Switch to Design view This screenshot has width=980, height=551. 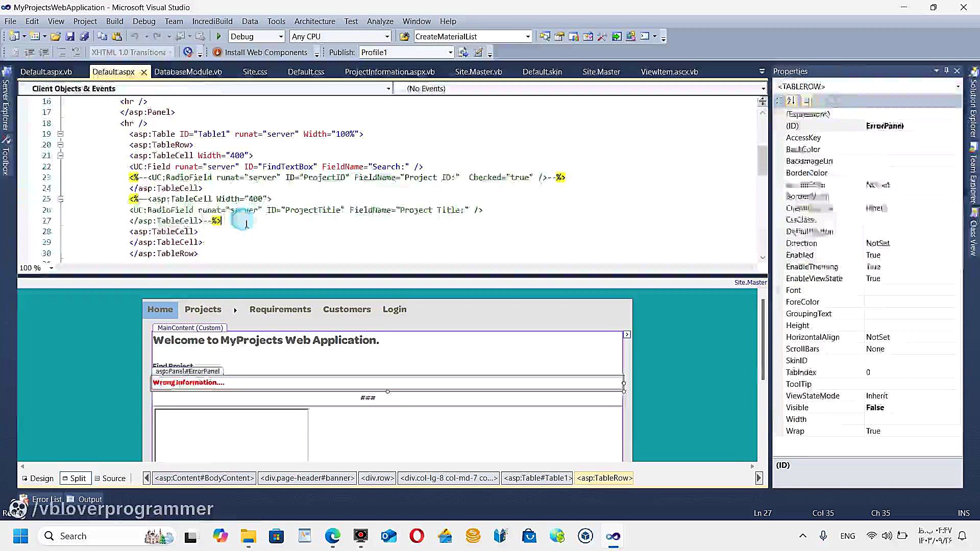[37, 478]
